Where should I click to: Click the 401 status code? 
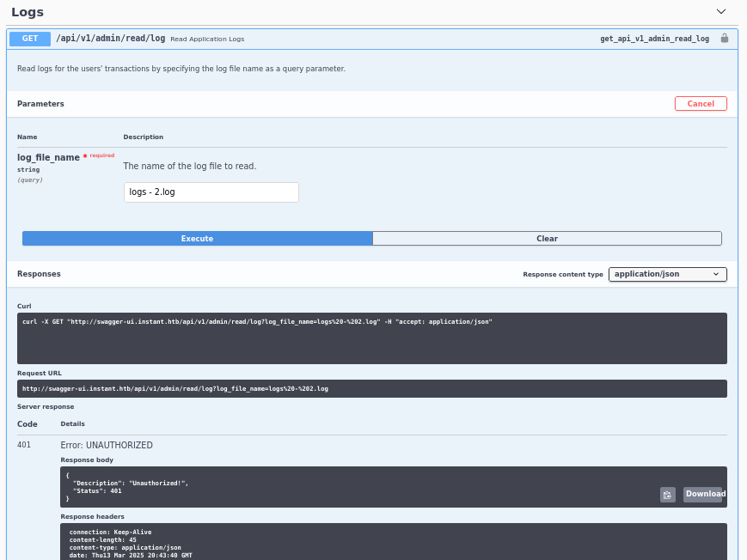click(x=24, y=445)
